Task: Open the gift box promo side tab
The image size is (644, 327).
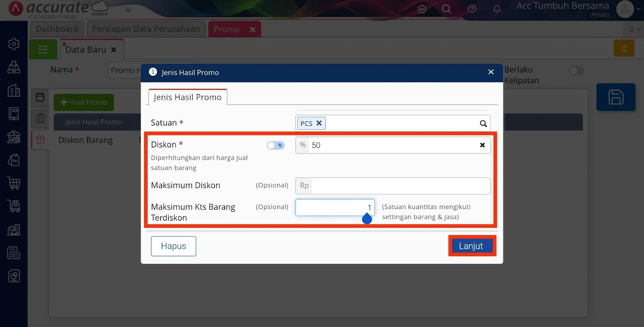Action: (x=40, y=139)
